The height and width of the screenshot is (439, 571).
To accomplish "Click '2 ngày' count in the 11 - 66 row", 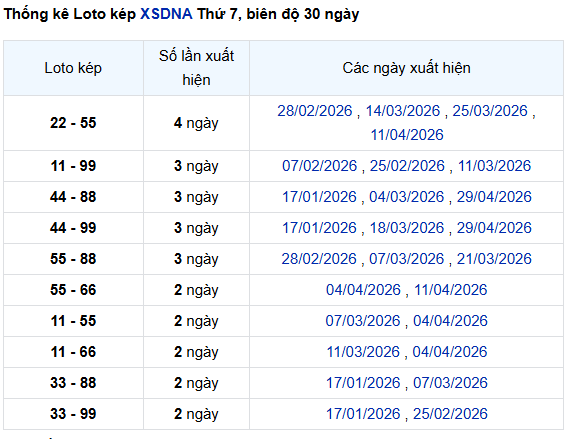I will (196, 352).
